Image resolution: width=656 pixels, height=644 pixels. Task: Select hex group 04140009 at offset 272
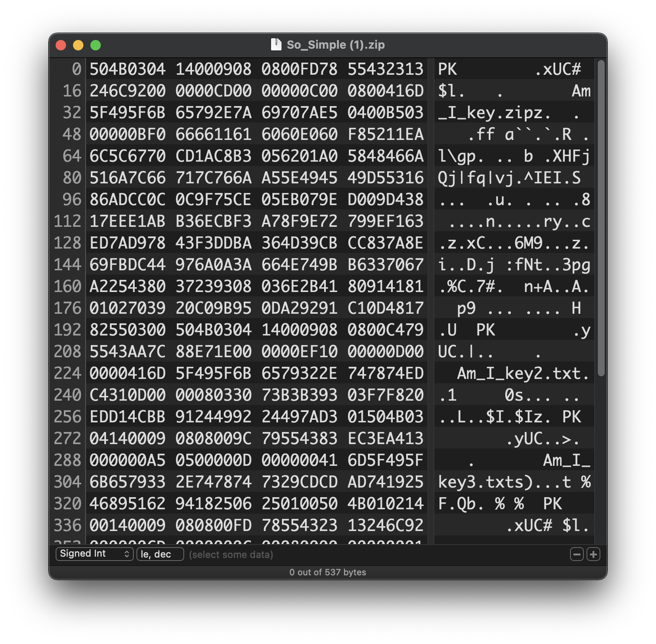point(127,438)
